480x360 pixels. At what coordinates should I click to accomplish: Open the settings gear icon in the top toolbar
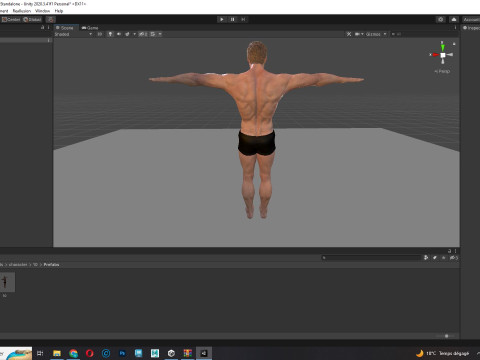(441, 19)
